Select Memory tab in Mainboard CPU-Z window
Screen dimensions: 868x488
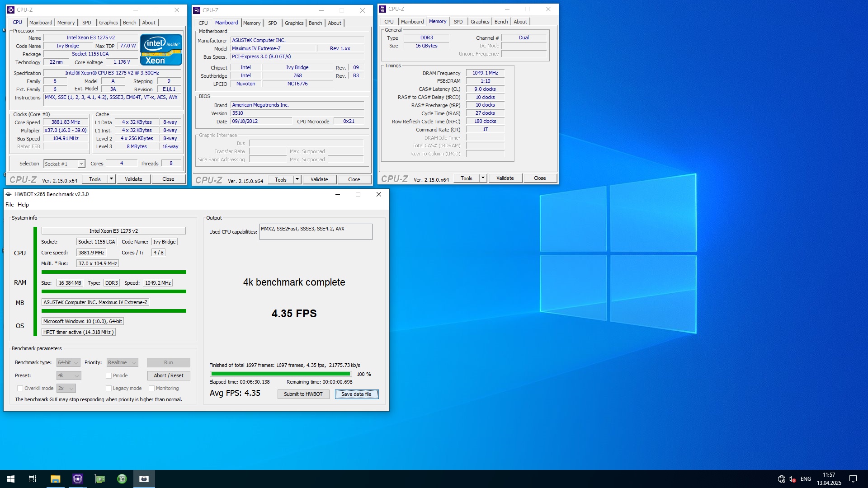pyautogui.click(x=252, y=23)
